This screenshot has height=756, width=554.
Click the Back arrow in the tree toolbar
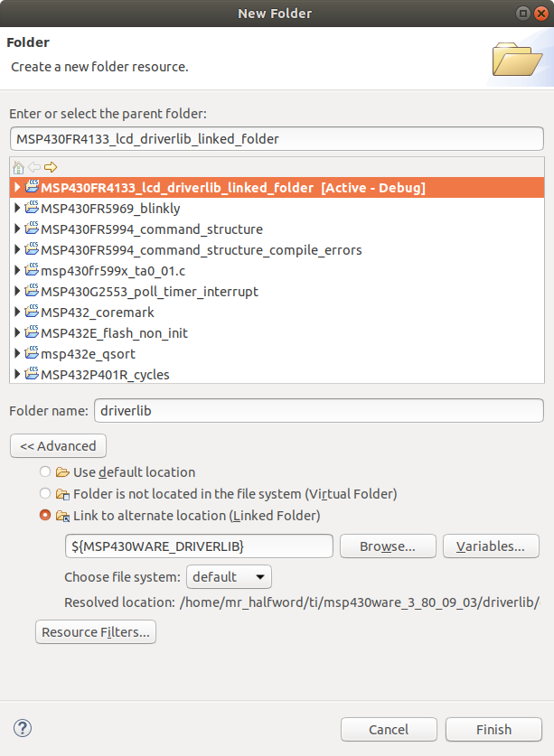(x=34, y=167)
